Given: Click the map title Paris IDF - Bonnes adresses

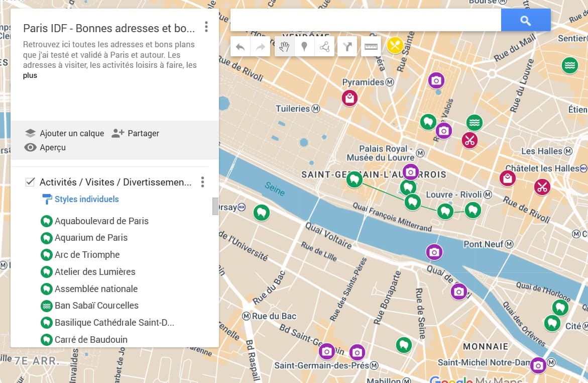Looking at the screenshot, I should 109,29.
